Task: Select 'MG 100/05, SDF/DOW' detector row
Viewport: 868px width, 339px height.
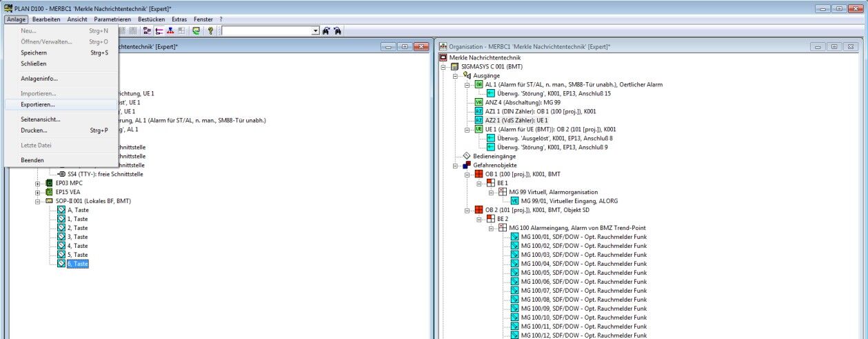Action: point(584,273)
